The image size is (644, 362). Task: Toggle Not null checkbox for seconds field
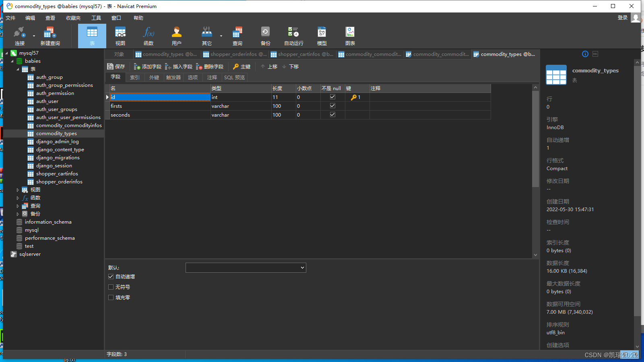point(332,115)
